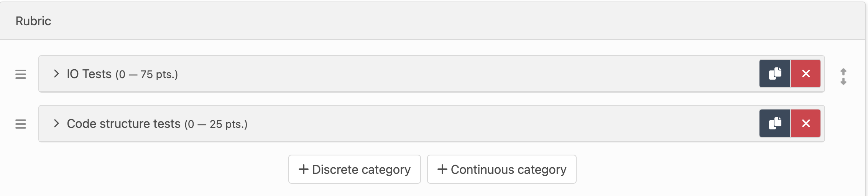Click the "0 — 75 pts." label
This screenshot has width=868, height=196.
147,74
